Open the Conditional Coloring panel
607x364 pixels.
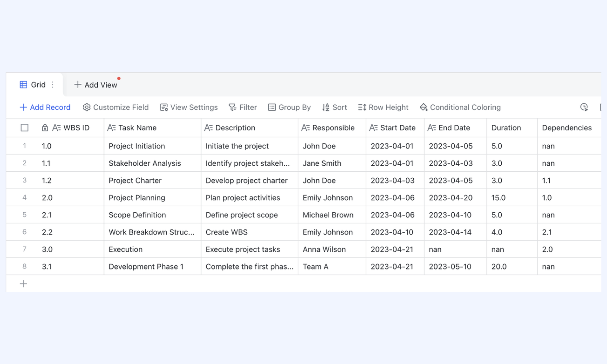pyautogui.click(x=460, y=107)
